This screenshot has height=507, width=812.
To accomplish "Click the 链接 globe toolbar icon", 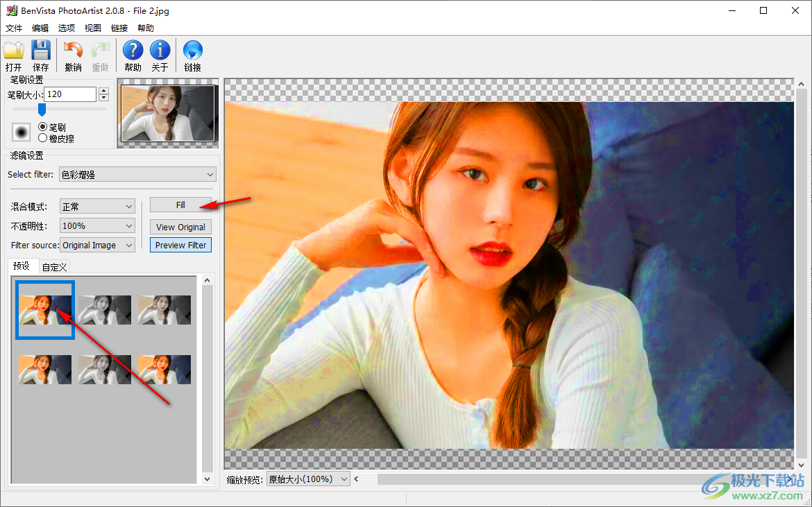I will [193, 56].
